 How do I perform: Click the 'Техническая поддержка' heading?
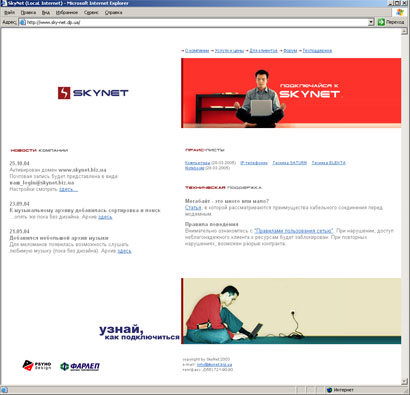[x=223, y=188]
